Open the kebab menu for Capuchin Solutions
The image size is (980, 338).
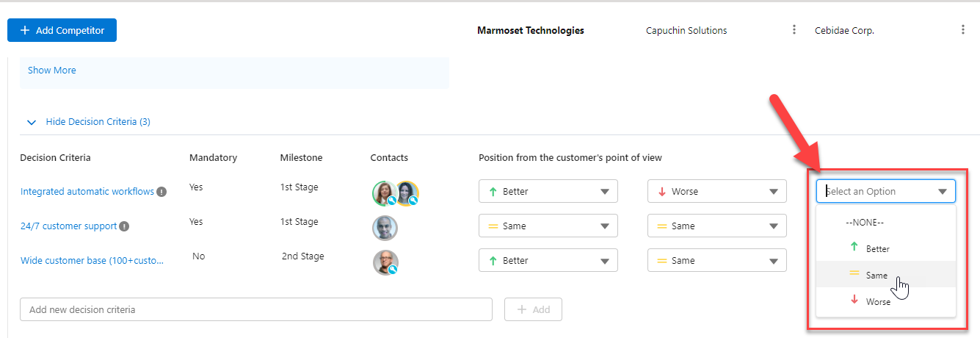pos(794,30)
